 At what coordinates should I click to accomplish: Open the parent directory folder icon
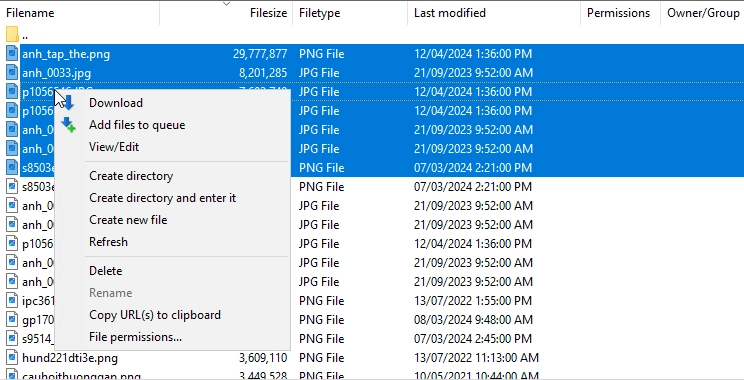tap(12, 35)
